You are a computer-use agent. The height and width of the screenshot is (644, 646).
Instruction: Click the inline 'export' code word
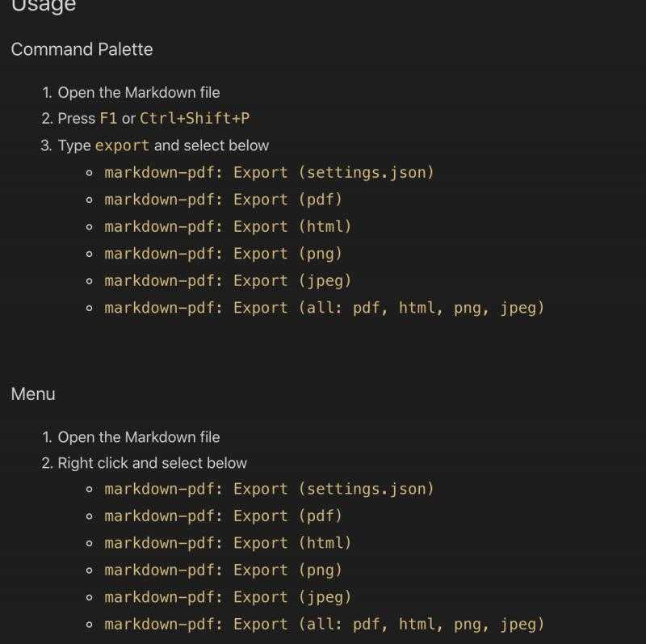click(123, 145)
